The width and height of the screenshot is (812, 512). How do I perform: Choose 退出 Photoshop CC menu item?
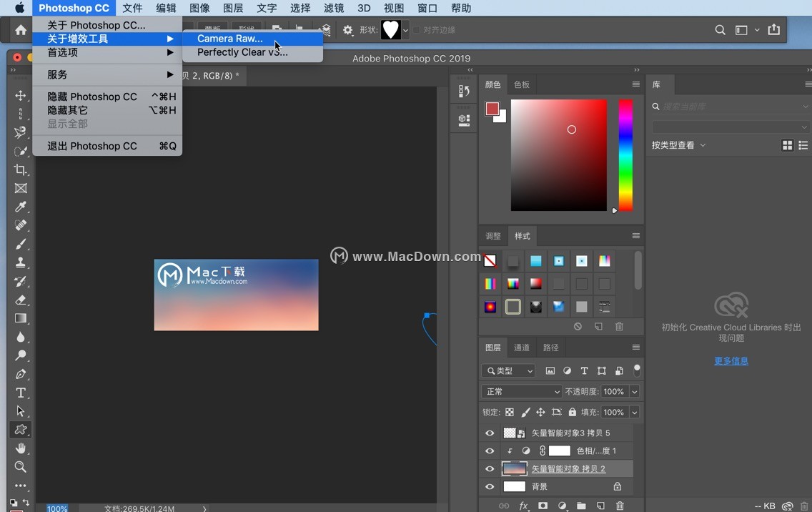(107, 146)
